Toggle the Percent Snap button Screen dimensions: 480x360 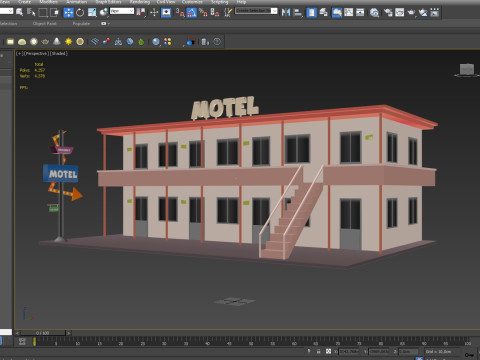pos(203,13)
